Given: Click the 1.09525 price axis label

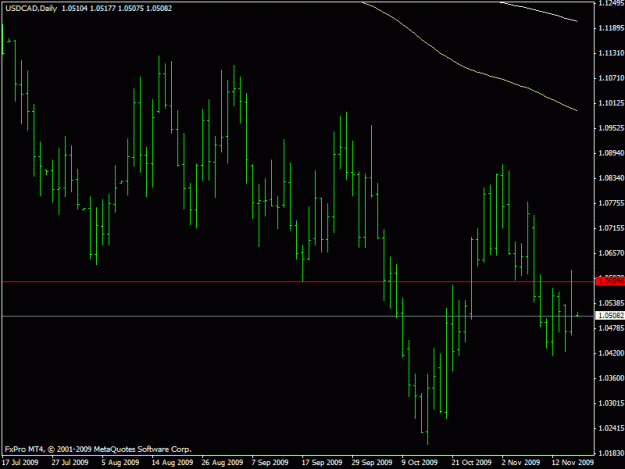Looking at the screenshot, I should (x=611, y=128).
